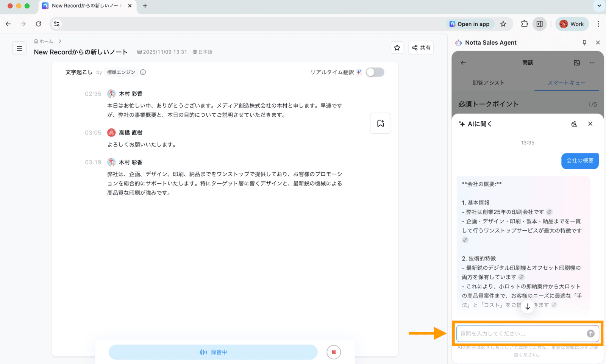
Task: Click the 会社の概要 message bubble
Action: 580,161
